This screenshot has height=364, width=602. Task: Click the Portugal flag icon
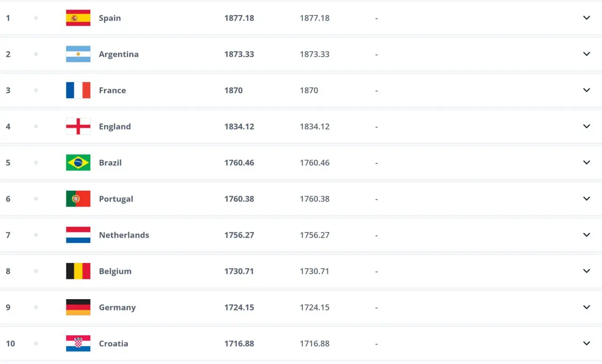pos(78,199)
